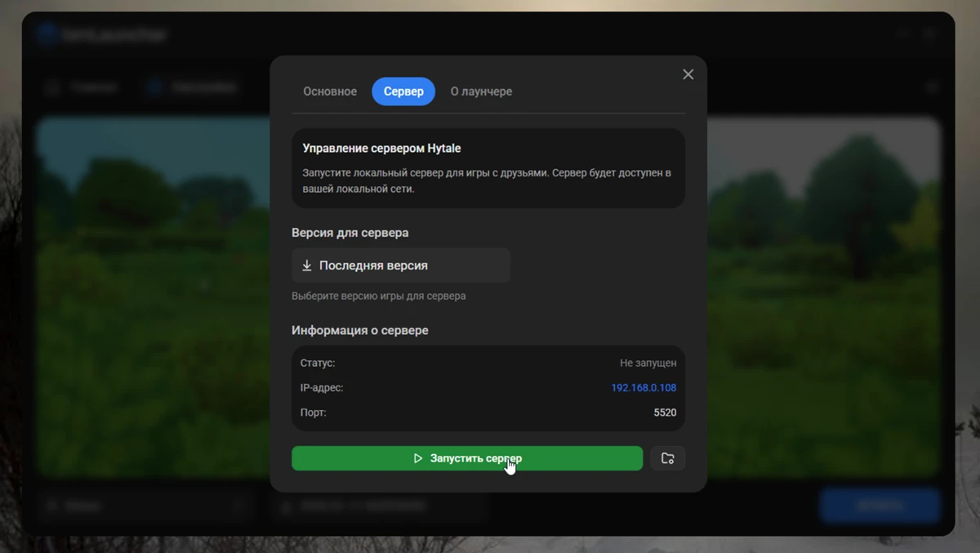Image resolution: width=980 pixels, height=553 pixels.
Task: Click the Не запущен status text
Action: 648,363
